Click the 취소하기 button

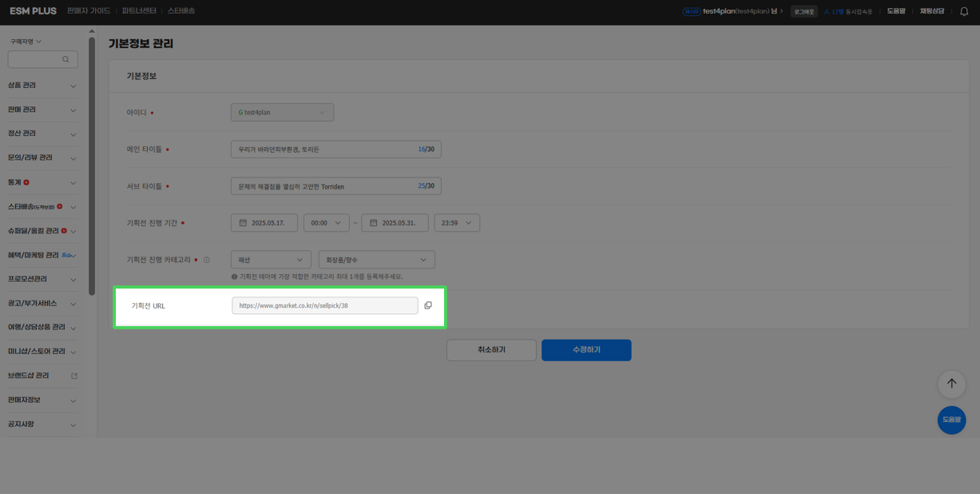(491, 350)
